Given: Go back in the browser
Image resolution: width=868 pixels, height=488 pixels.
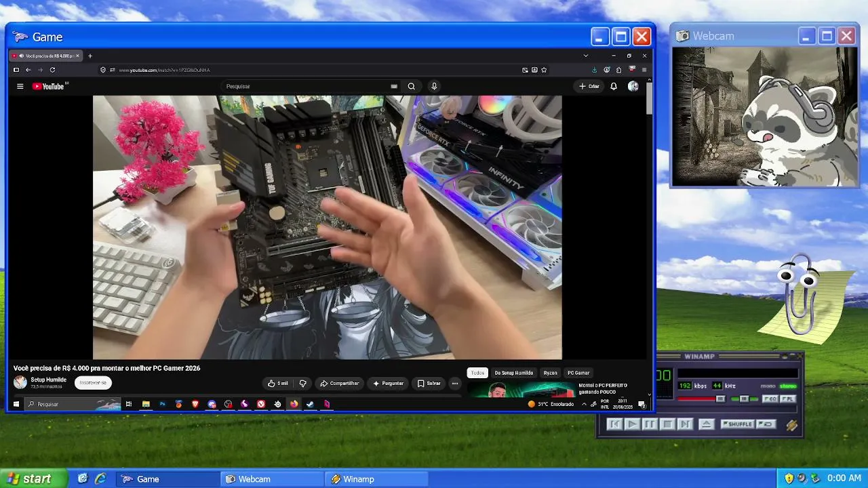Looking at the screenshot, I should point(28,70).
